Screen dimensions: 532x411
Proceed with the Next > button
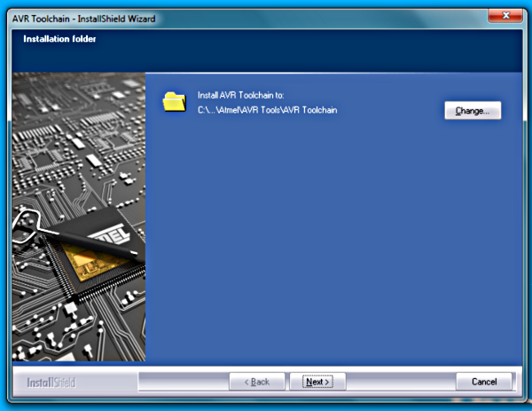click(x=317, y=382)
